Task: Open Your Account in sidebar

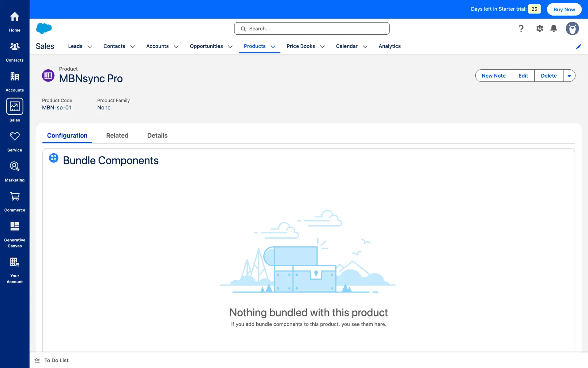Action: [x=15, y=270]
